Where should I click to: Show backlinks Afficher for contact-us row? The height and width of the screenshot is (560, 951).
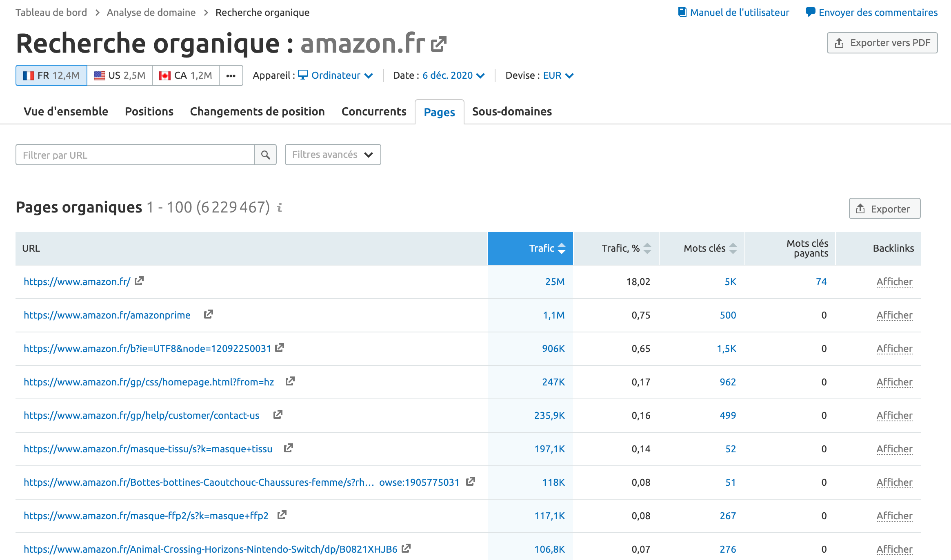[894, 415]
